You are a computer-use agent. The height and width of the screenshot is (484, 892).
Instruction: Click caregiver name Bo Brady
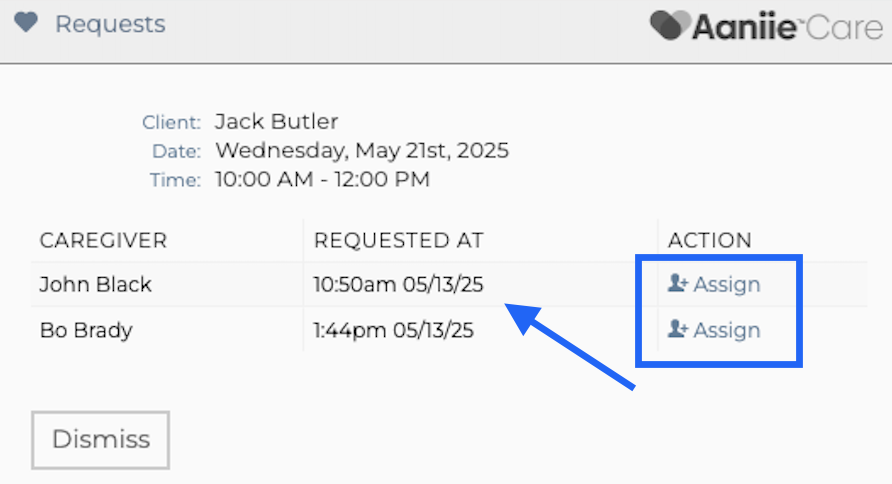click(x=86, y=330)
